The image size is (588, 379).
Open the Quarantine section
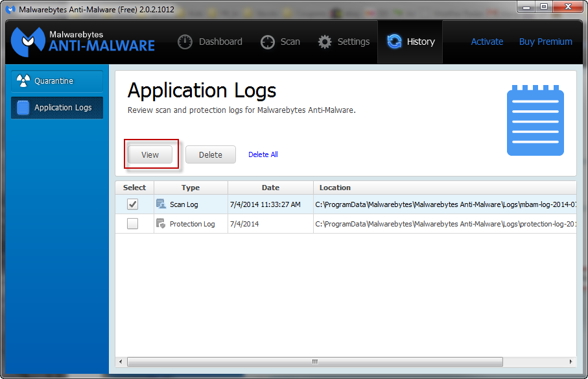pyautogui.click(x=57, y=81)
